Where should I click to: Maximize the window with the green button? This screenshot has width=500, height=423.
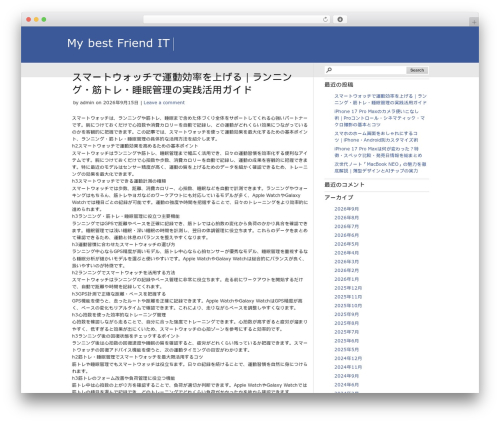[44, 19]
